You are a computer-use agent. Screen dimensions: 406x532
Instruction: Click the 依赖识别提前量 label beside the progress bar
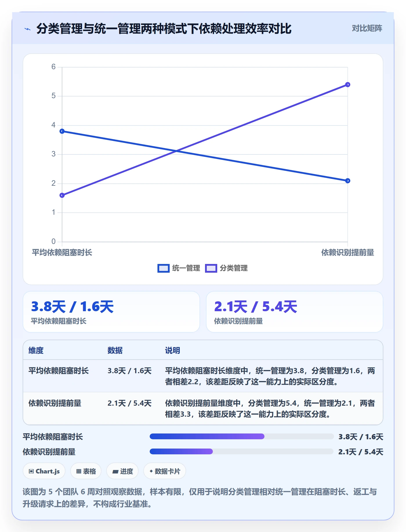pos(49,452)
